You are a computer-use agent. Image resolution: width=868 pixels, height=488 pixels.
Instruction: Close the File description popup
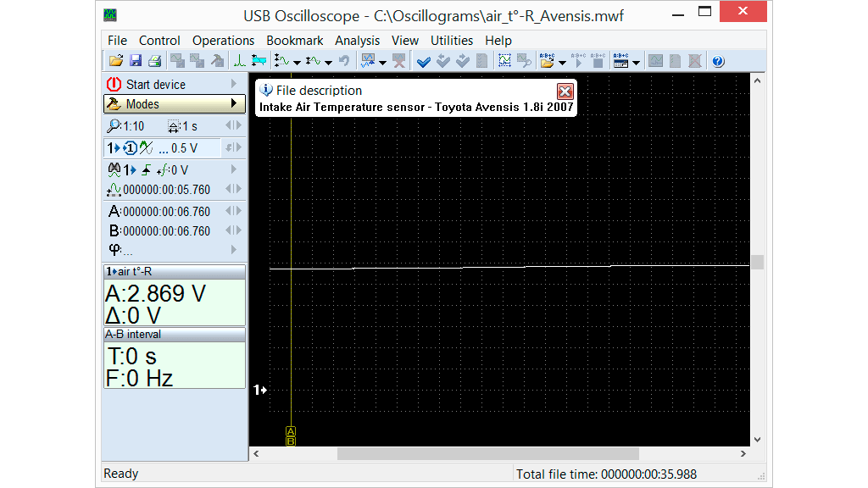tap(565, 91)
